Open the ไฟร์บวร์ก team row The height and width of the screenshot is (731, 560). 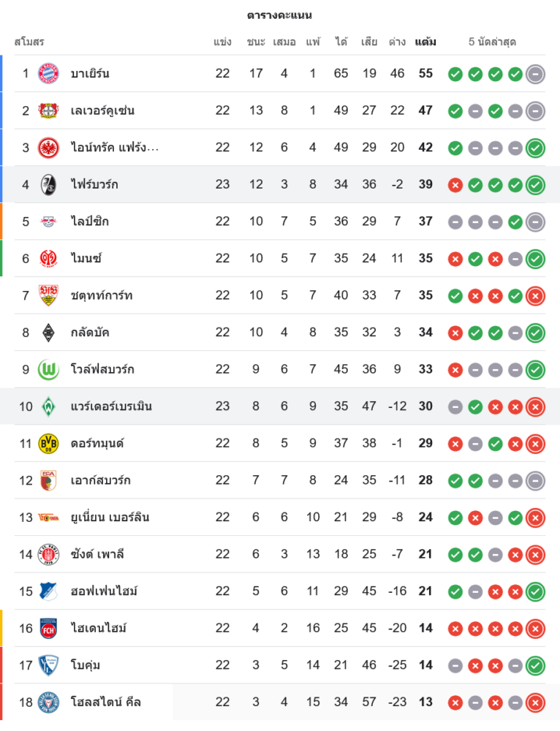(94, 184)
